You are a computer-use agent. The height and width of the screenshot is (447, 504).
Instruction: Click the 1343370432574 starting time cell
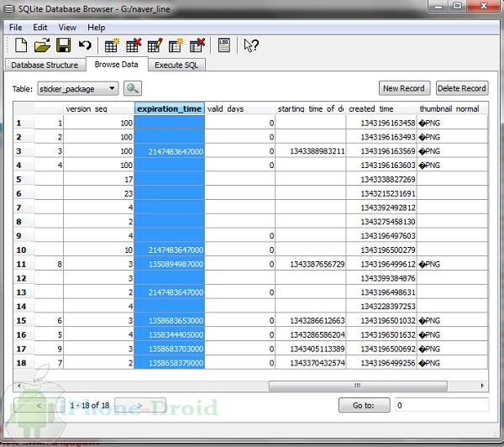[x=311, y=363]
